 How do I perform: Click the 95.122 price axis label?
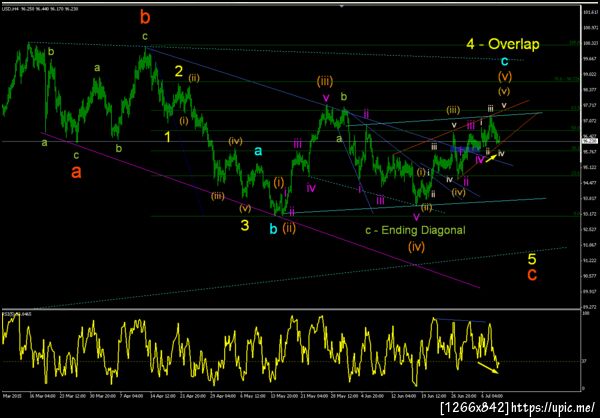[590, 167]
